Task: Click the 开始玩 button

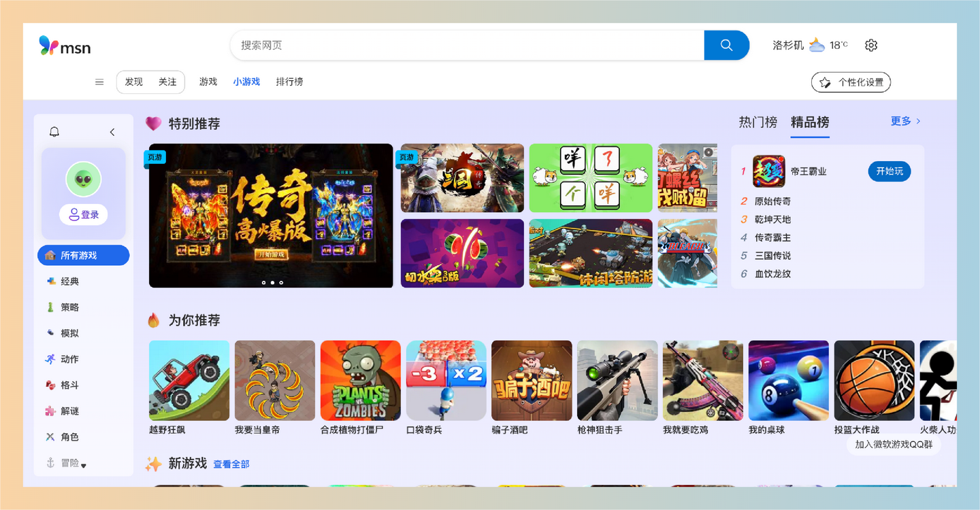Action: 889,171
